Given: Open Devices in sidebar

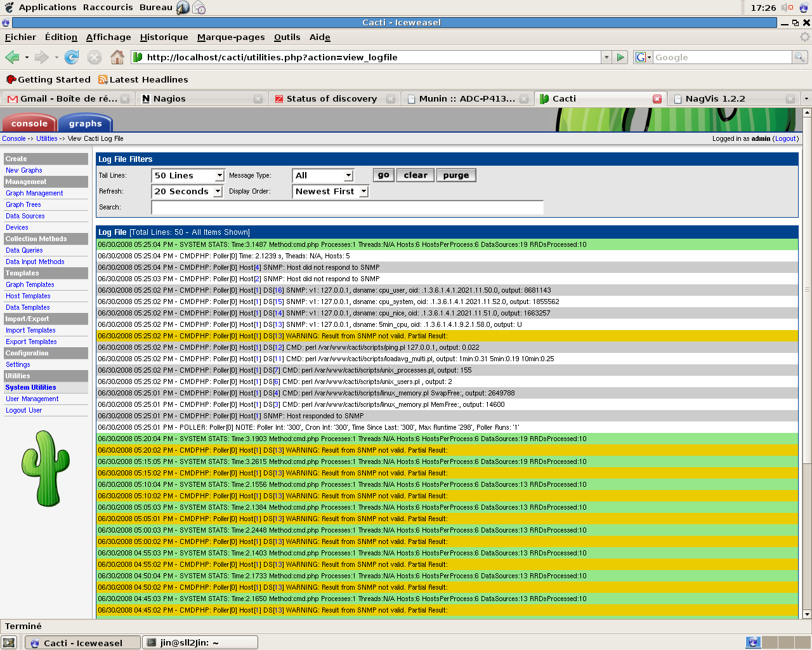Looking at the screenshot, I should [x=17, y=227].
